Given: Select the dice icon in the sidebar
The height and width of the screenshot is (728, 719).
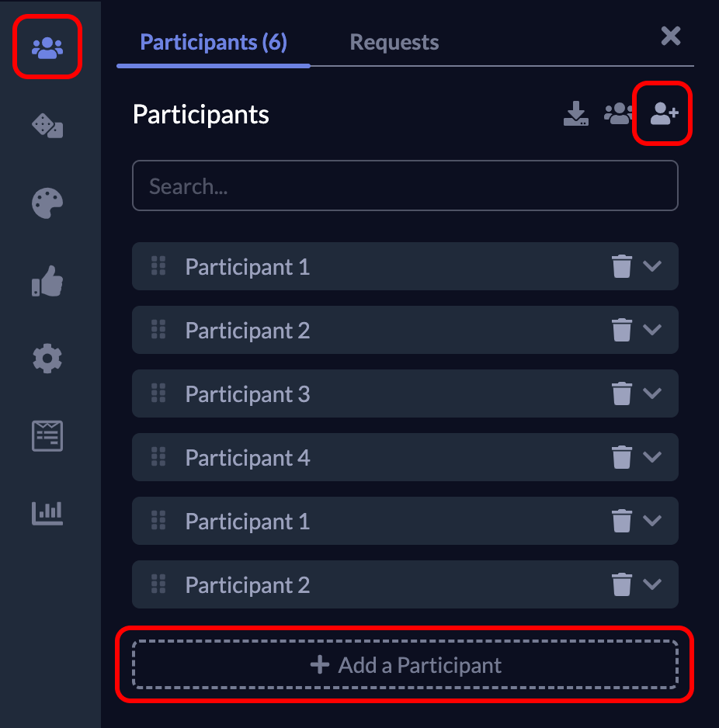Looking at the screenshot, I should pos(47,126).
